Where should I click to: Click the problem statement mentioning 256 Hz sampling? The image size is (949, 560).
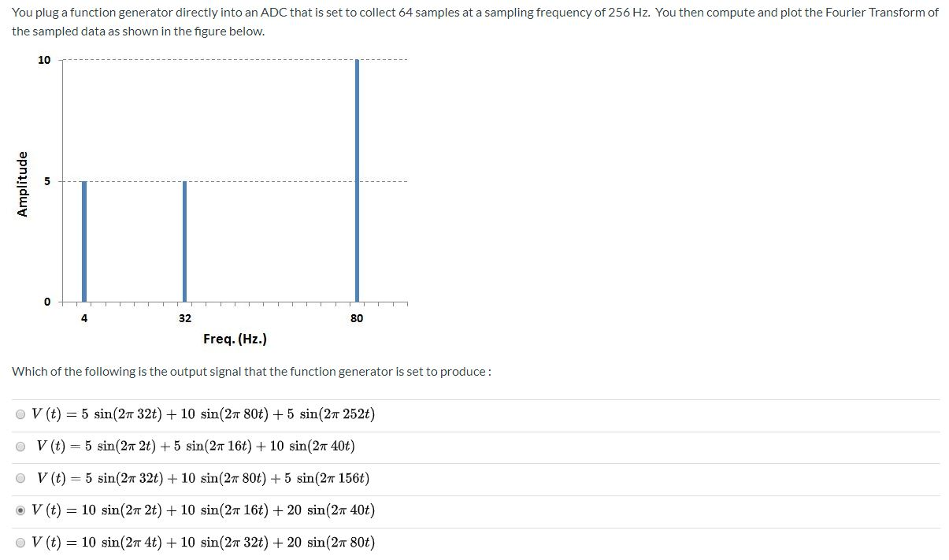click(x=473, y=12)
